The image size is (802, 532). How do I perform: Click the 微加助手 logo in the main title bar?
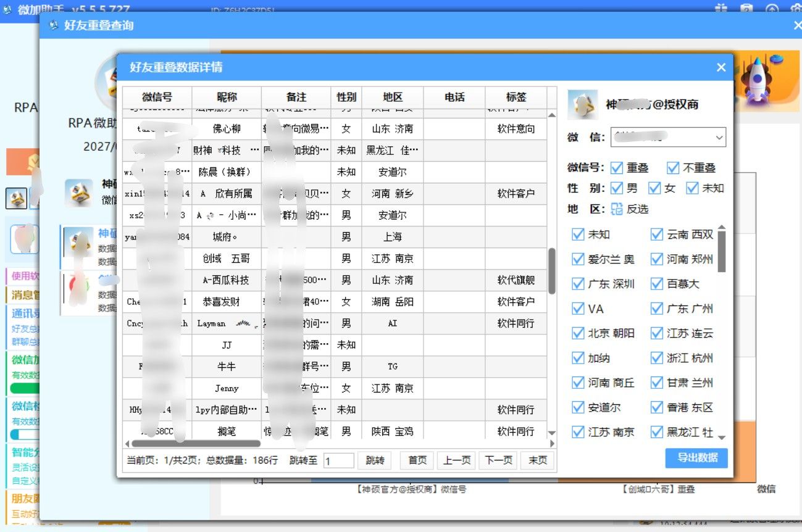click(x=7, y=9)
